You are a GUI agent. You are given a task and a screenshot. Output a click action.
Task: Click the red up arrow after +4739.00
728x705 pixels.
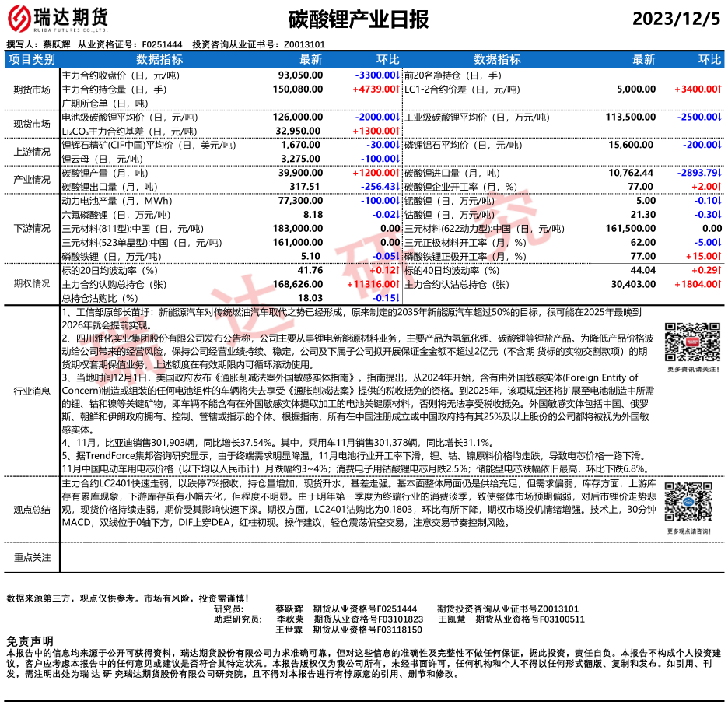point(398,89)
